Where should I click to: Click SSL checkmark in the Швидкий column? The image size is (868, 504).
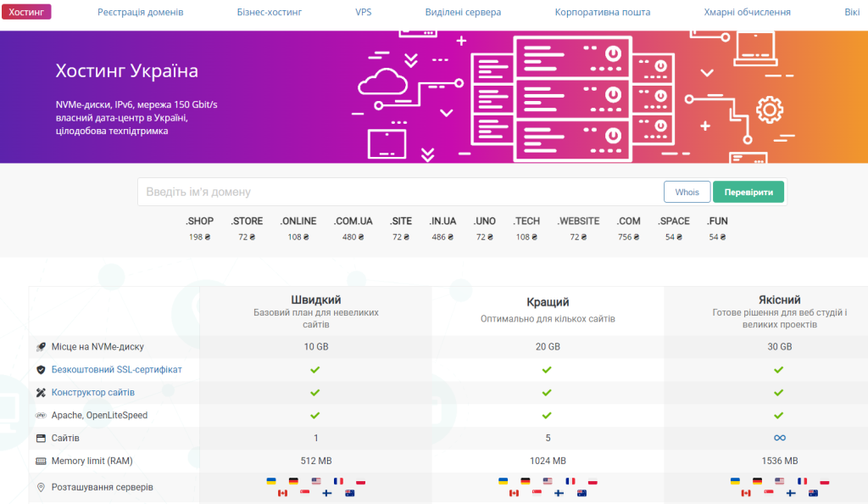point(315,370)
